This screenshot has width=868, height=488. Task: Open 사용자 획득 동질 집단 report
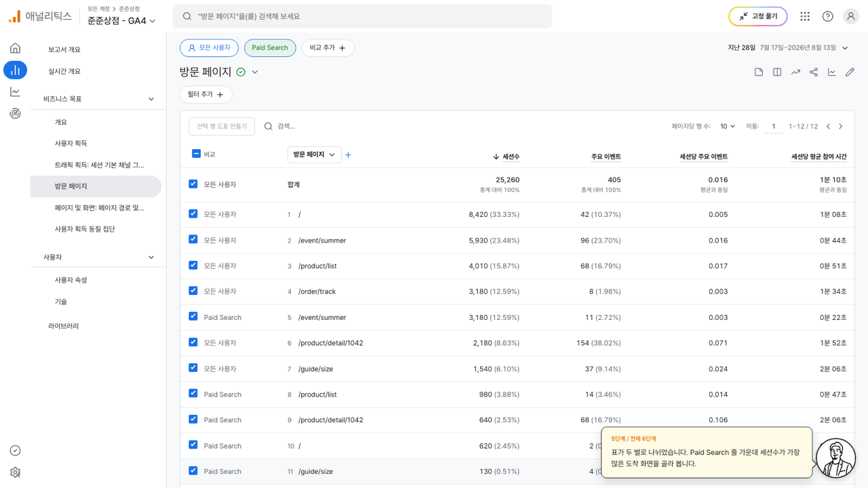pyautogui.click(x=85, y=229)
